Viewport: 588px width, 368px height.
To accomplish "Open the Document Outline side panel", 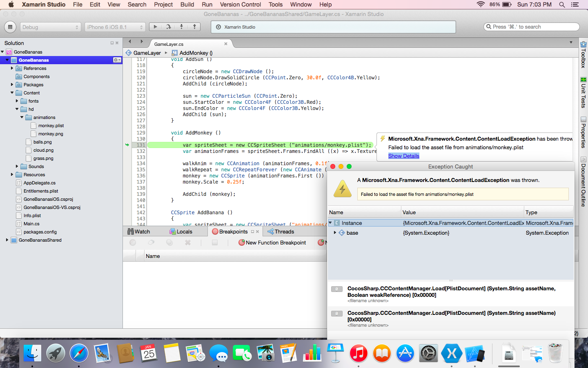I will [584, 182].
